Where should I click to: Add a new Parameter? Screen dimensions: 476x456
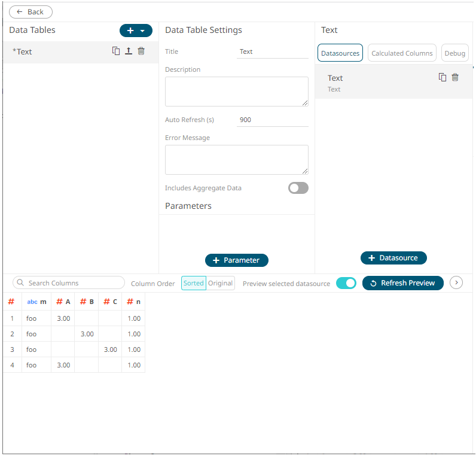[x=236, y=260]
